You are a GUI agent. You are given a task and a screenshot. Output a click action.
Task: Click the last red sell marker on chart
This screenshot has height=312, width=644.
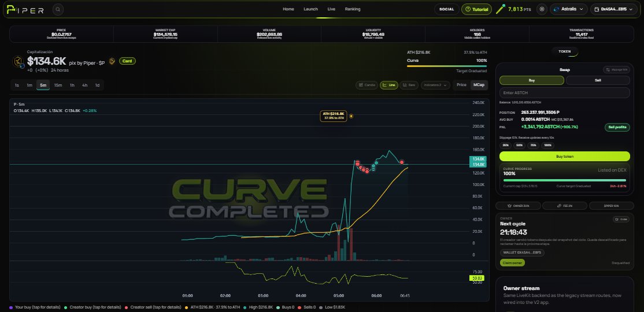(402, 162)
